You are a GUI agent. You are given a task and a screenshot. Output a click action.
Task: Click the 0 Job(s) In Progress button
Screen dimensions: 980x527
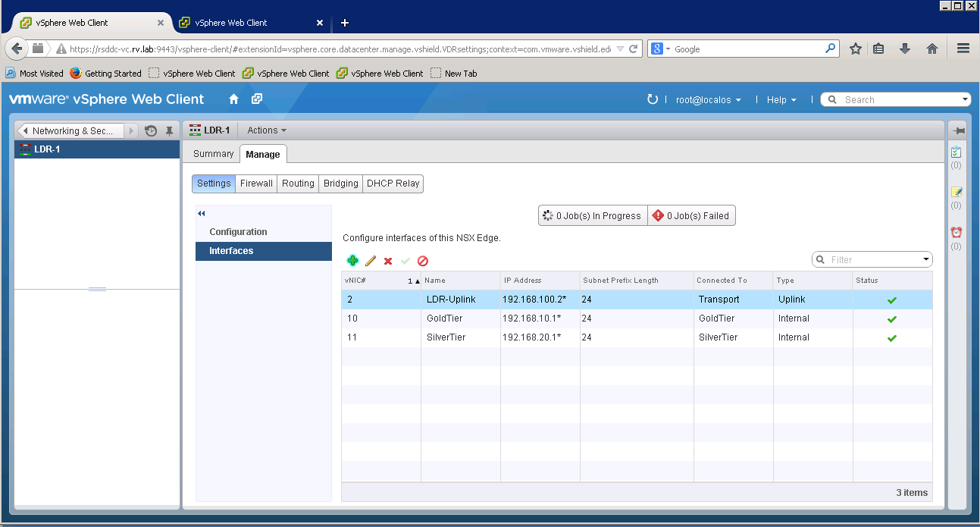(x=593, y=216)
